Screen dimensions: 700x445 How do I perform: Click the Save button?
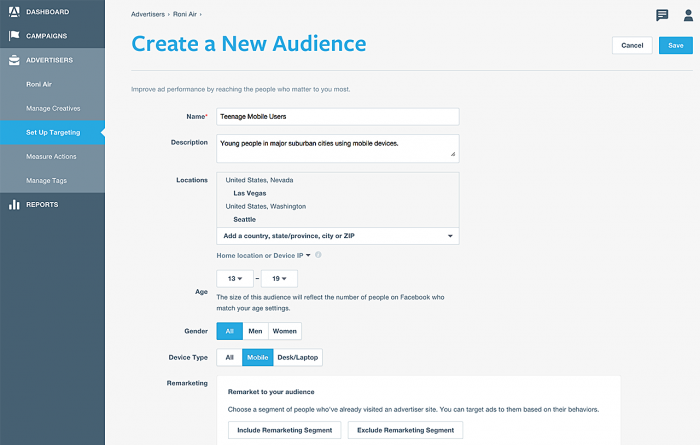tap(676, 45)
